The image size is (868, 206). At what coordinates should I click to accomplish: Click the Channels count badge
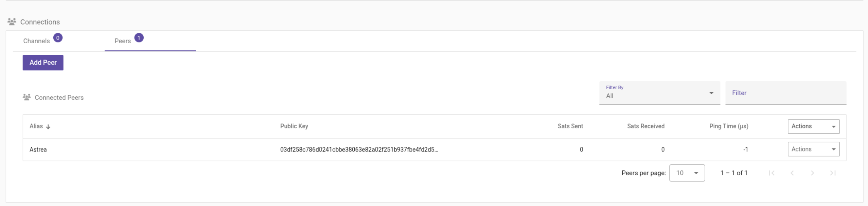pyautogui.click(x=58, y=38)
